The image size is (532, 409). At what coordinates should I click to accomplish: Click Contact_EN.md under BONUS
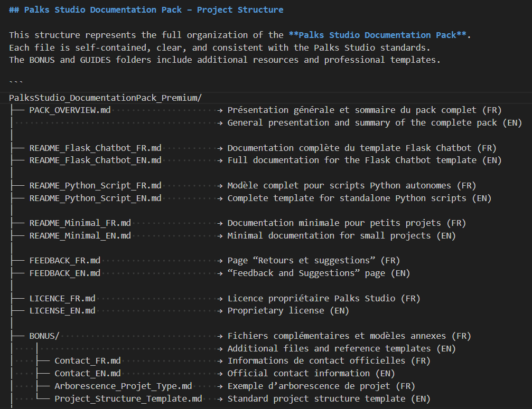87,374
